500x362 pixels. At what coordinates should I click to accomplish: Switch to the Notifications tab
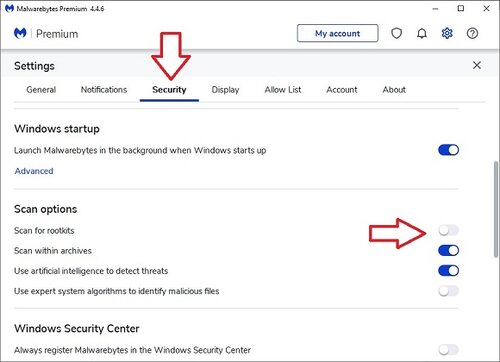tap(104, 90)
